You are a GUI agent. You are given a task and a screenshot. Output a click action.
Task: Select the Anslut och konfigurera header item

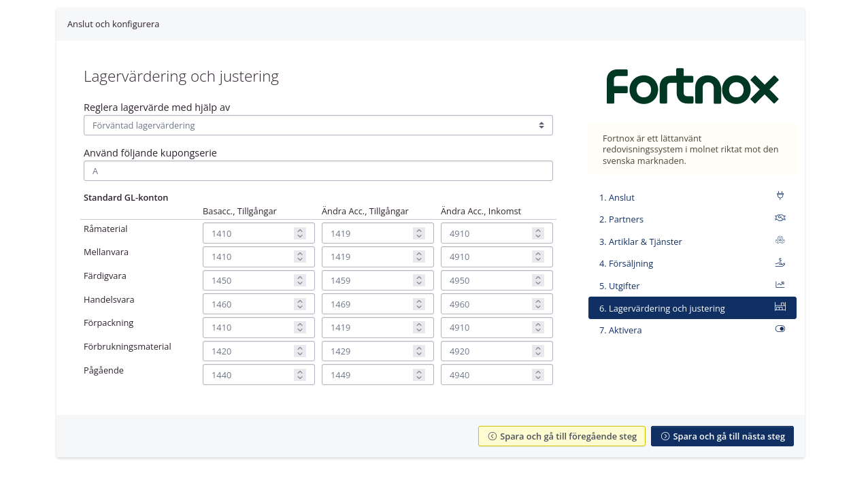coord(113,24)
